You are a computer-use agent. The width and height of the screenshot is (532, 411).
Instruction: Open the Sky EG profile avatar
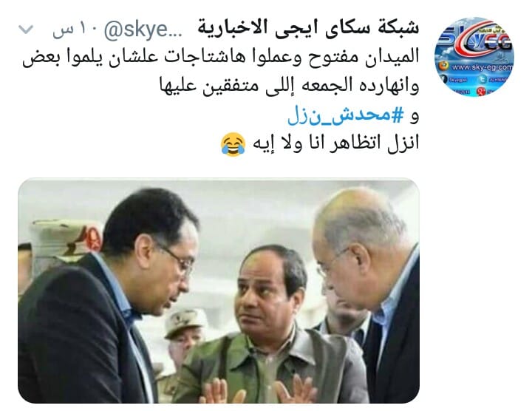[474, 57]
